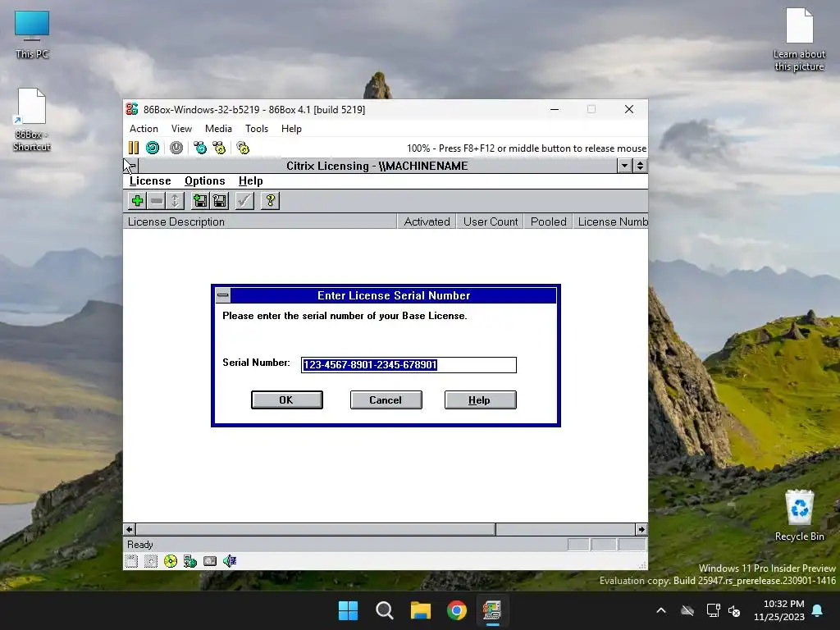Select the 86Box Shortcut desktop icon

click(32, 120)
